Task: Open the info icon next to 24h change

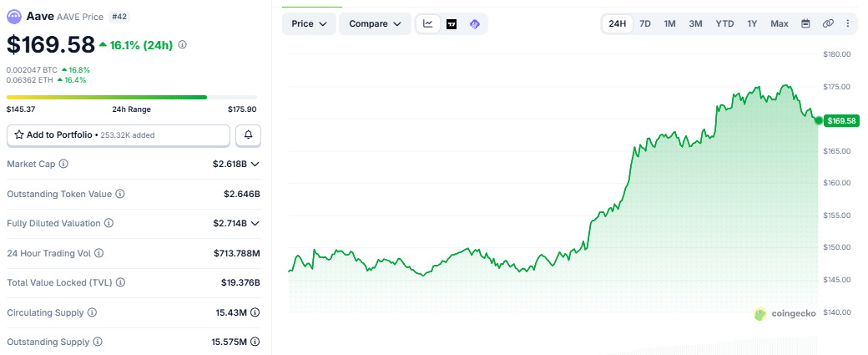Action: [x=182, y=45]
